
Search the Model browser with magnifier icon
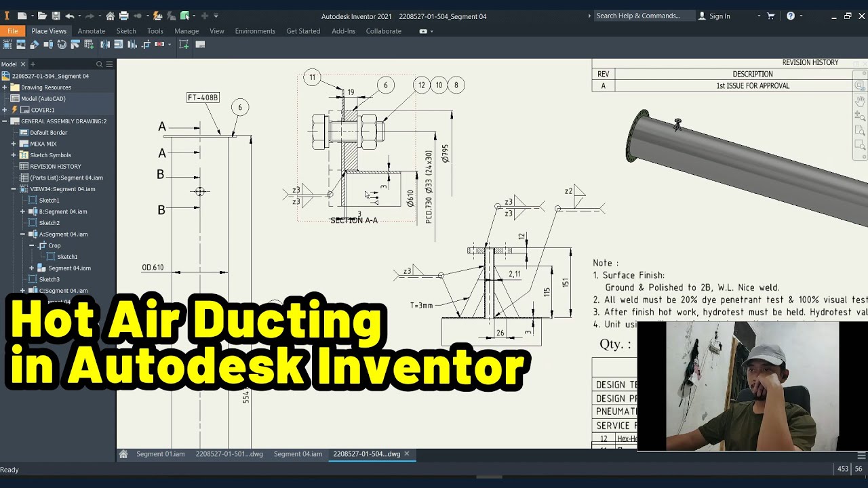point(99,64)
